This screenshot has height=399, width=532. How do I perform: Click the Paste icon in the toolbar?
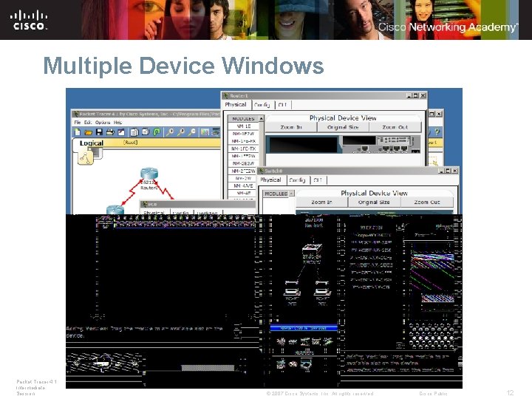pyautogui.click(x=146, y=132)
